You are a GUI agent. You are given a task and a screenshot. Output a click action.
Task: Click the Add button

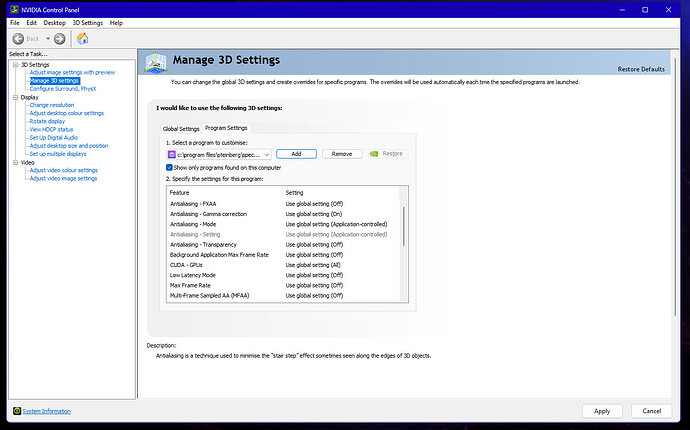click(x=296, y=154)
